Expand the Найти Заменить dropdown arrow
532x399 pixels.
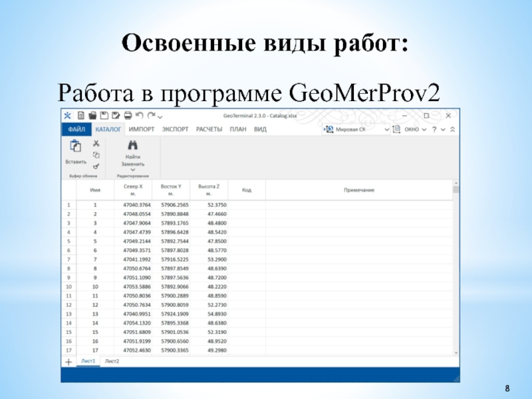pyautogui.click(x=132, y=170)
